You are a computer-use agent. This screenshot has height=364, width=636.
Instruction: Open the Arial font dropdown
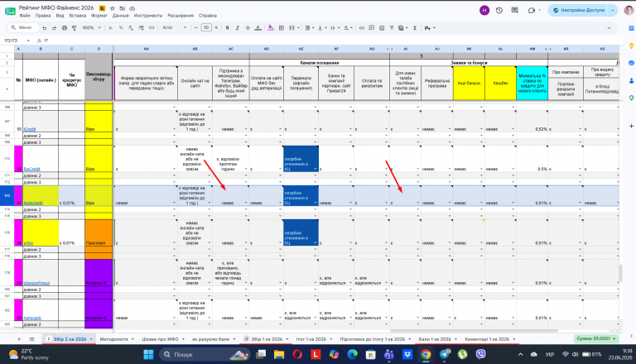click(x=175, y=27)
